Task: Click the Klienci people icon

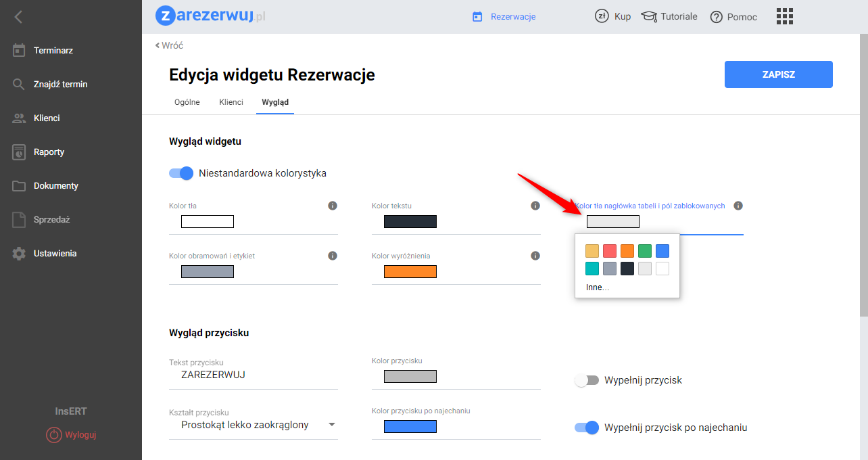Action: [x=19, y=118]
